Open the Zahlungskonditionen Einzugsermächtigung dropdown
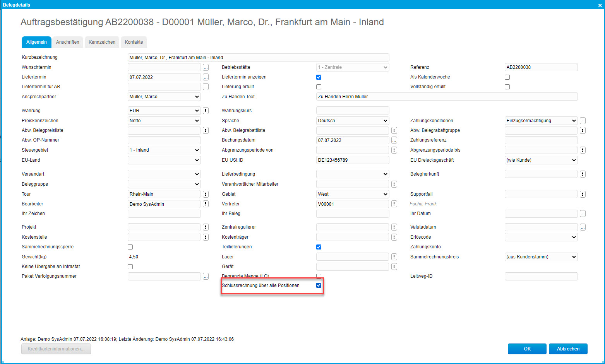 pyautogui.click(x=541, y=121)
